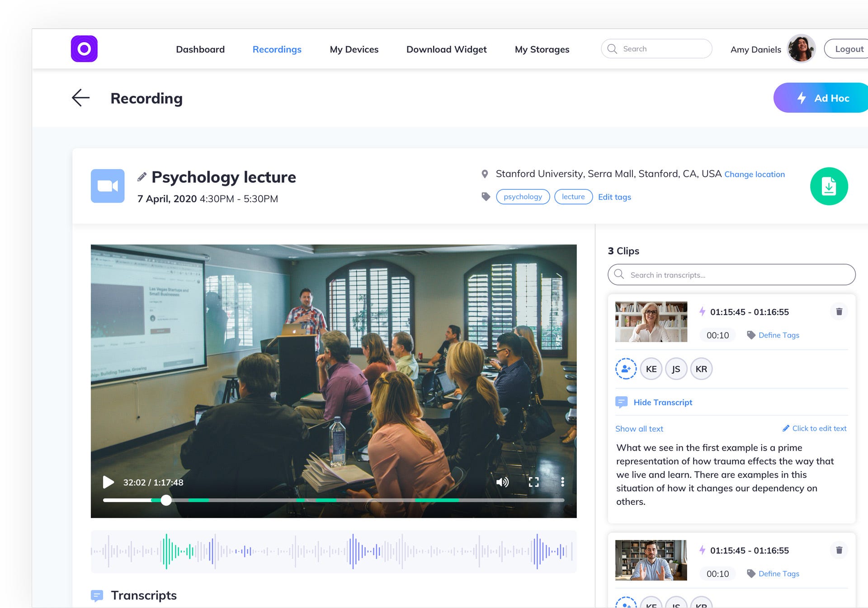Open Amy Daniels profile avatar menu
The image size is (868, 608).
click(x=801, y=49)
